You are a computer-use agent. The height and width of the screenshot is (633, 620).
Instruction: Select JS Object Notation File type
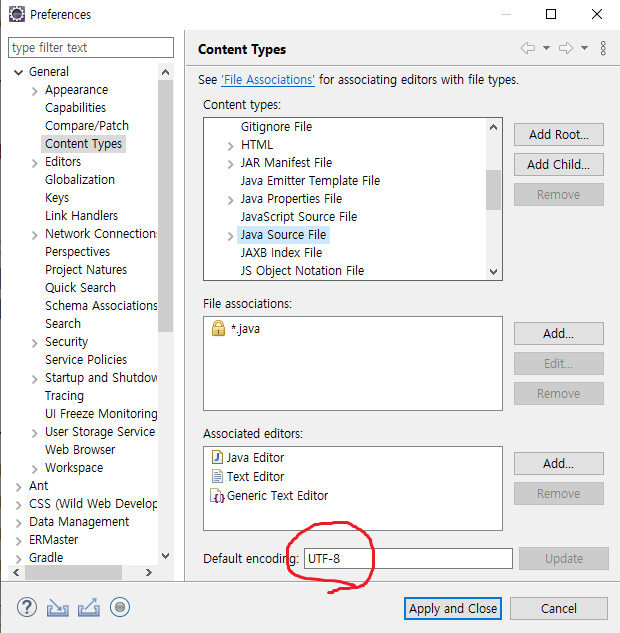tap(302, 270)
